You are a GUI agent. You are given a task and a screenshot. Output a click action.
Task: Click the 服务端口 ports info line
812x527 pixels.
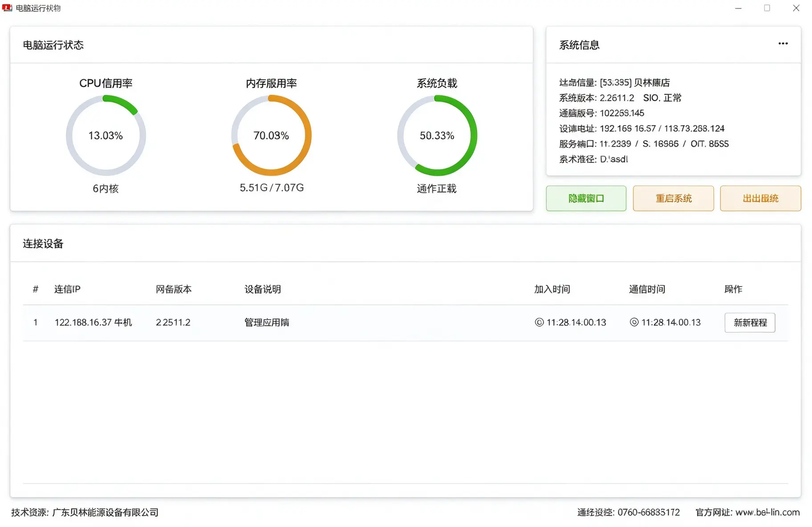point(644,144)
